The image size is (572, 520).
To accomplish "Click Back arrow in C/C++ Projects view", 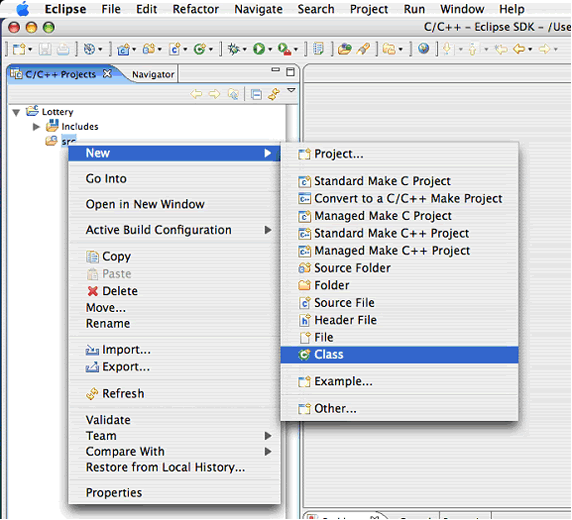I will pos(196,95).
